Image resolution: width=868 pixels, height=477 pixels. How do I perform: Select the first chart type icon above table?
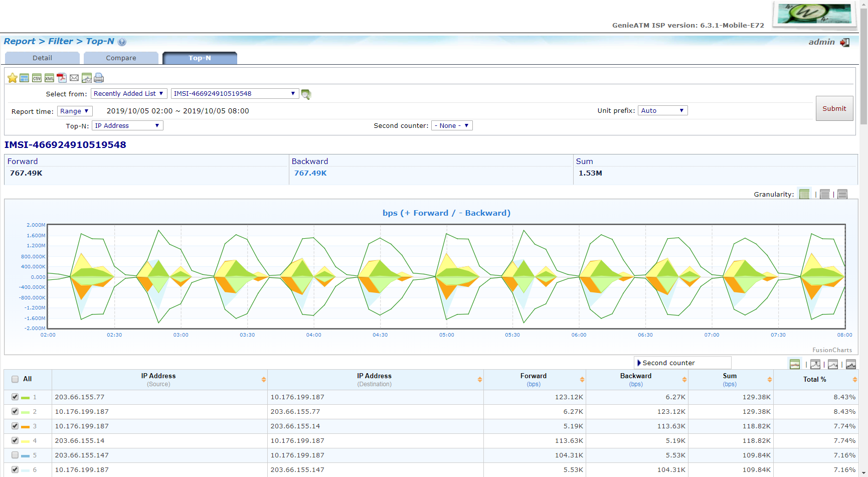[x=795, y=365]
